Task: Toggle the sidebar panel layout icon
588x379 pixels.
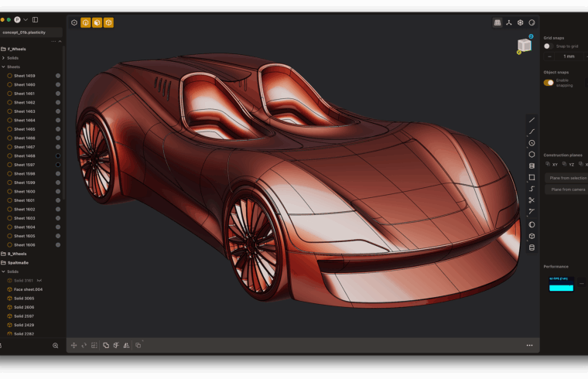Action: point(35,19)
